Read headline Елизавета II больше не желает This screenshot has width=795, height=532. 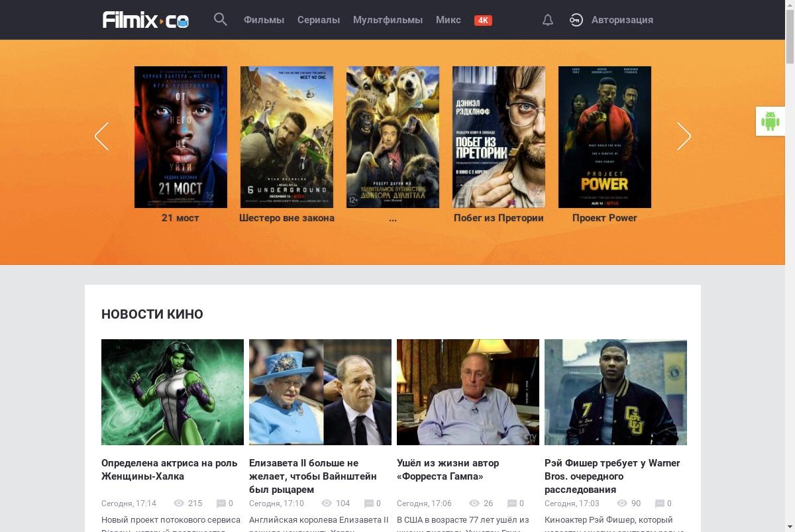pos(313,476)
